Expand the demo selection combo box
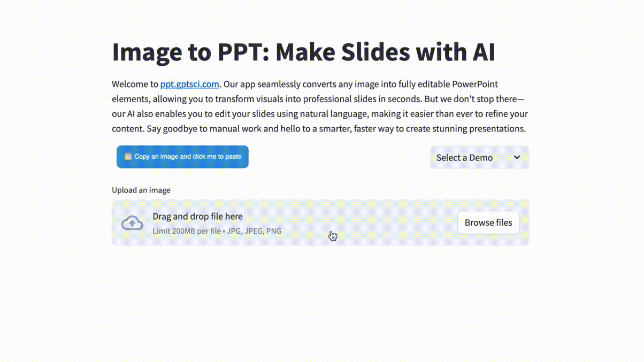Image resolution: width=644 pixels, height=362 pixels. 479,157
